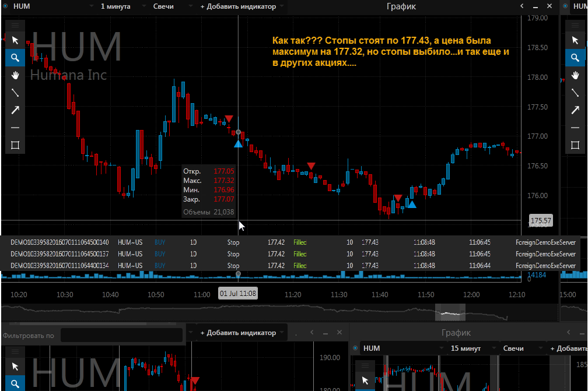588x391 pixels.
Task: Click the blue buy marker near 11:46
Action: [x=412, y=204]
